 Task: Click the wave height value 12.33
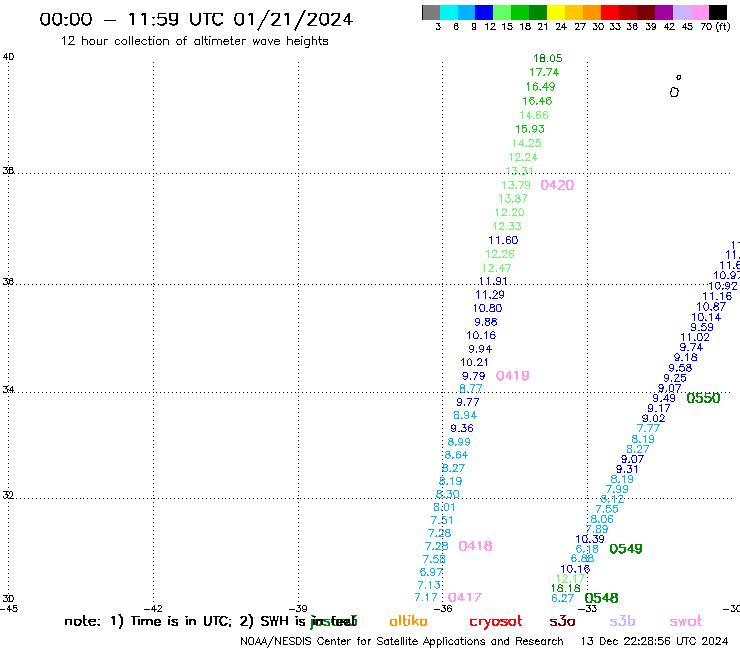pos(507,227)
